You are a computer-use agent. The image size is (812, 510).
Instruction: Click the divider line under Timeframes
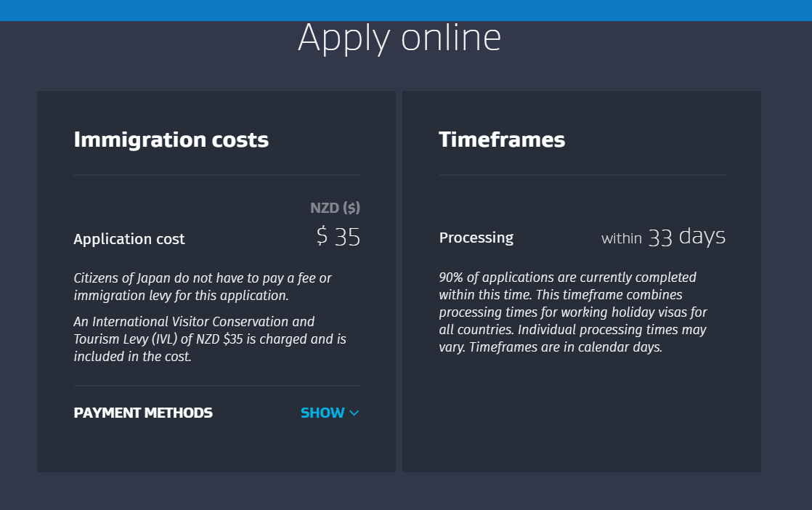(582, 175)
